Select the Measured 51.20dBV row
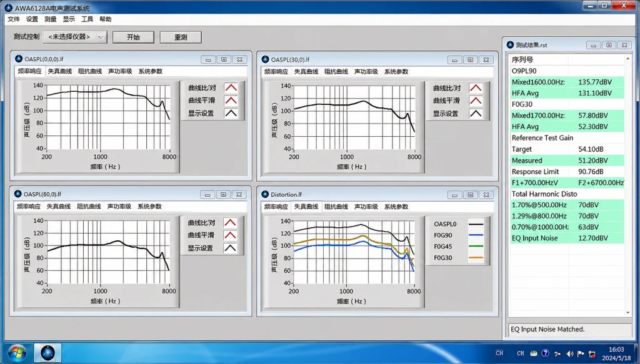The width and height of the screenshot is (640, 364). (x=567, y=160)
